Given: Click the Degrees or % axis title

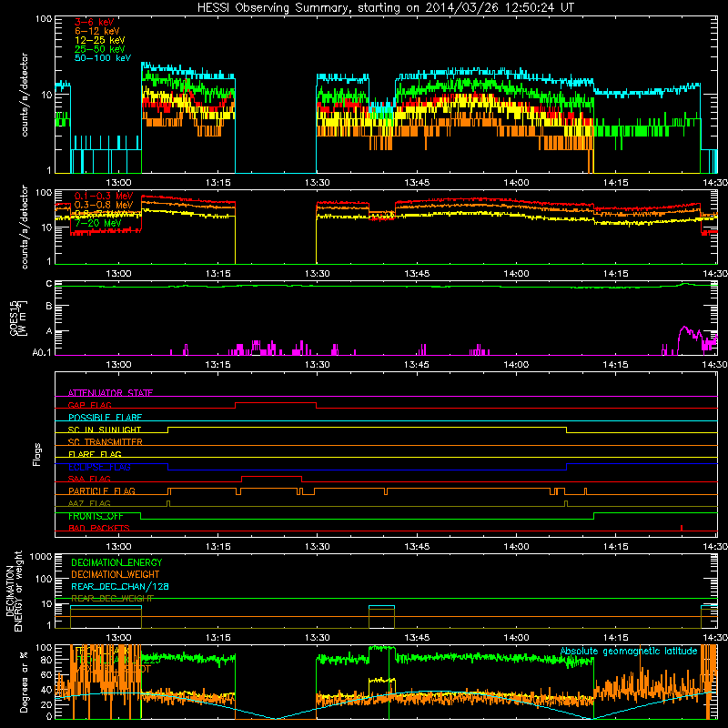Looking at the screenshot, I should point(24,682).
